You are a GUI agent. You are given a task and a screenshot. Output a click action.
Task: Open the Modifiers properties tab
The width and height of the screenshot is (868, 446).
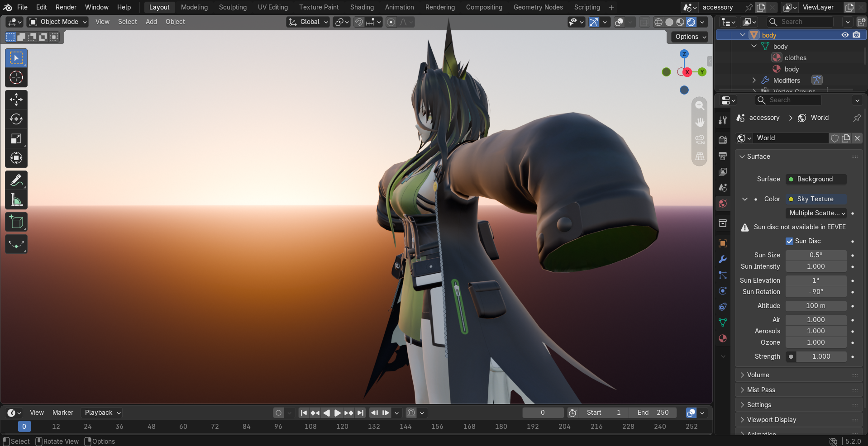pyautogui.click(x=723, y=259)
